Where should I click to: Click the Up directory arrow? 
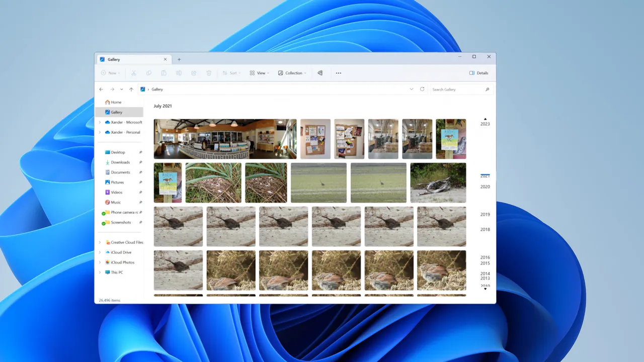coord(131,89)
